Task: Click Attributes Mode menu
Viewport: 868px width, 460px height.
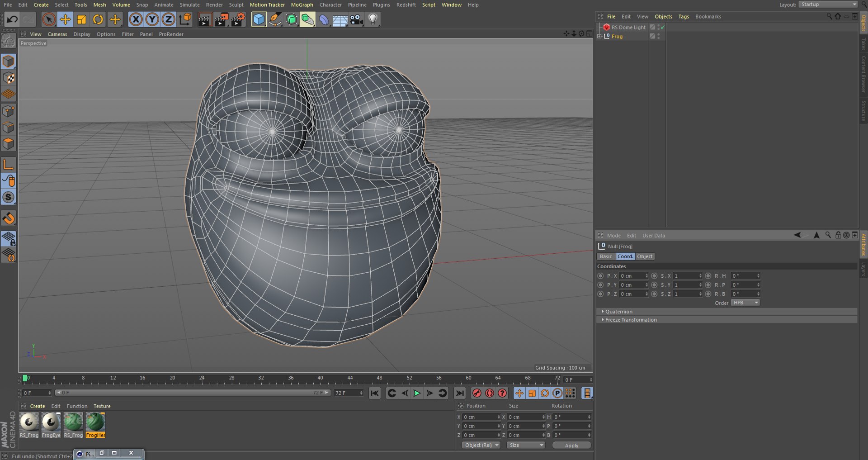Action: (x=613, y=236)
